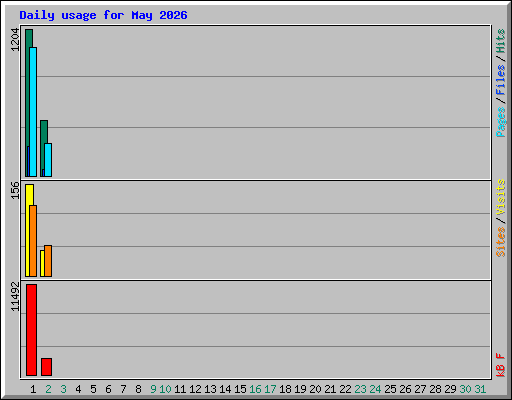Select day 5 on the x-axis
This screenshot has height=400, width=512.
[x=93, y=389]
